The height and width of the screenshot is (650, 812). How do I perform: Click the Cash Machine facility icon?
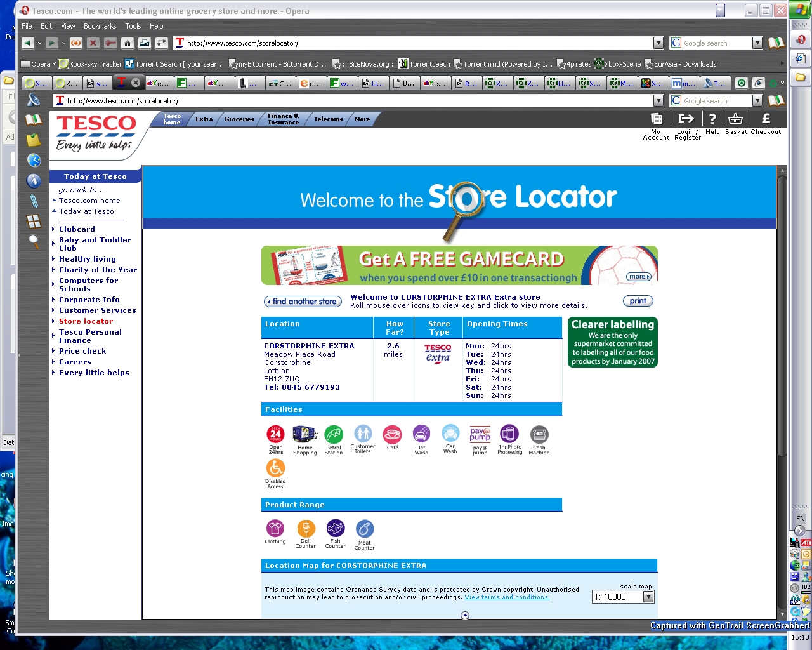coord(539,434)
